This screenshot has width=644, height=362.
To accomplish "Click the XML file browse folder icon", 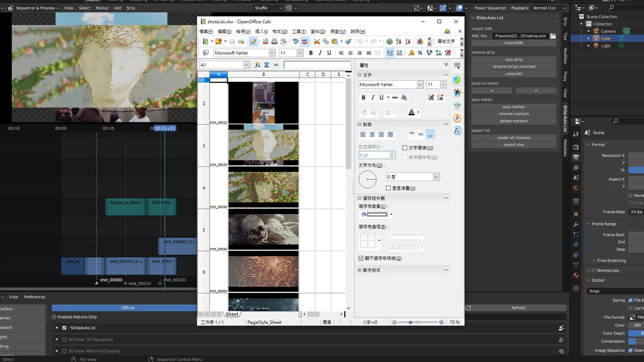I will click(553, 36).
